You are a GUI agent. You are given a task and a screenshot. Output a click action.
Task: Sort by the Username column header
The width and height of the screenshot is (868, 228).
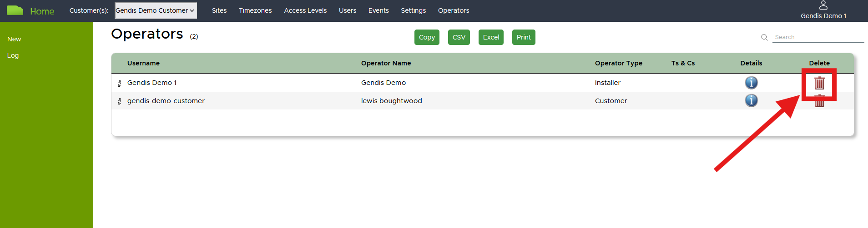pos(143,63)
